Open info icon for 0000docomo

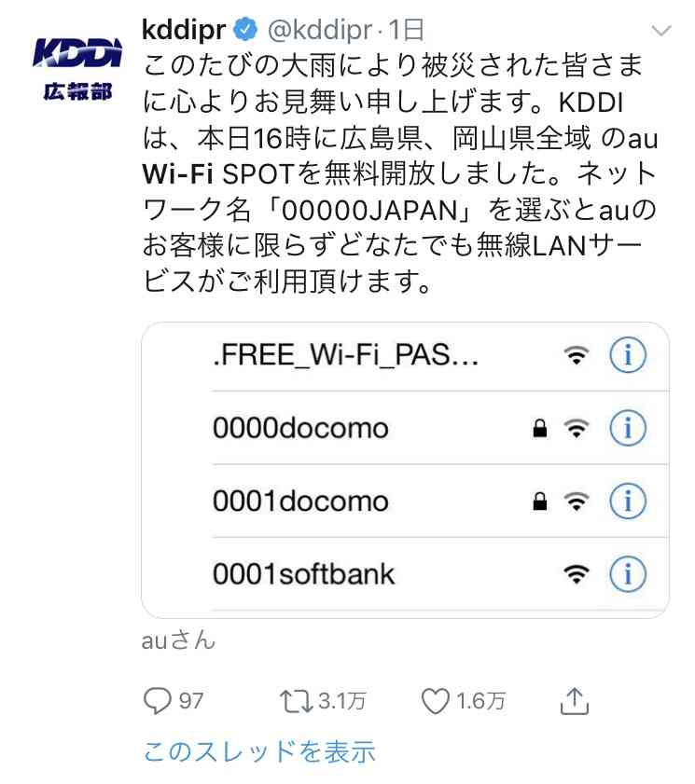click(628, 428)
